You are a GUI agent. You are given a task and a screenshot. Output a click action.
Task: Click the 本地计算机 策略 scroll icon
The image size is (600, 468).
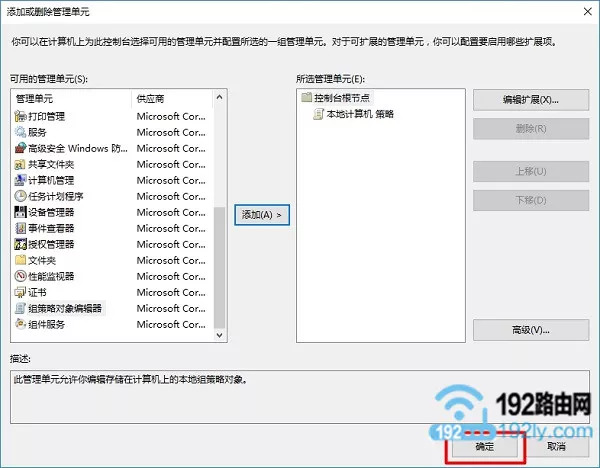pos(318,114)
